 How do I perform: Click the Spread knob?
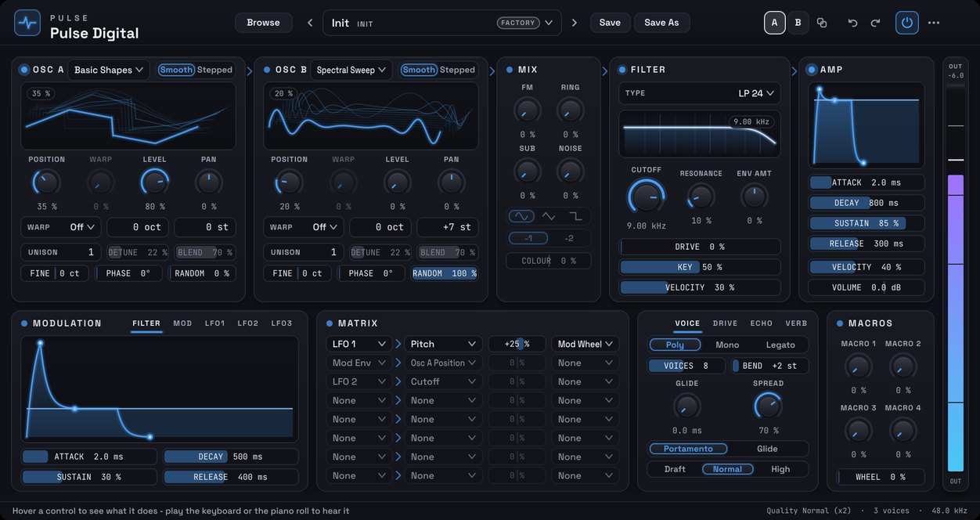[x=767, y=406]
